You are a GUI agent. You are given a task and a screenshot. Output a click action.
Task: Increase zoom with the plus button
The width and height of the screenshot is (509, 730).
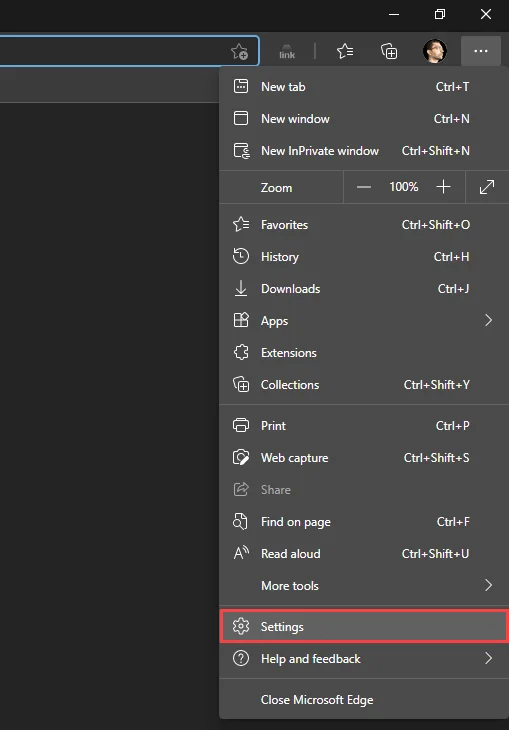[x=443, y=187]
